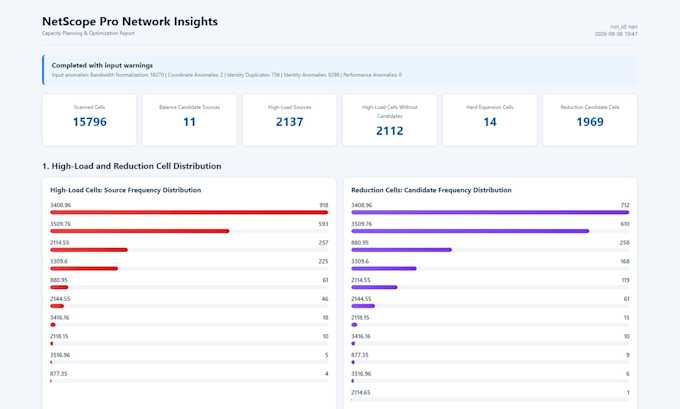This screenshot has height=409, width=680.
Task: Click the red bar for 2114.55 in High-Load
Action: point(89,250)
